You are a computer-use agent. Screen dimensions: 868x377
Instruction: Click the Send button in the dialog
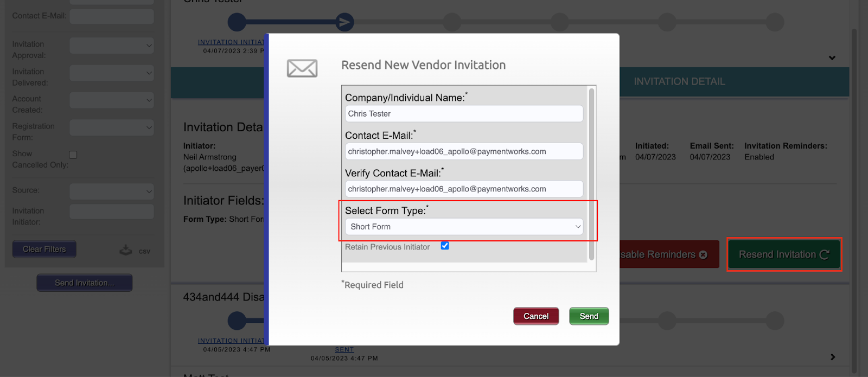(x=589, y=316)
